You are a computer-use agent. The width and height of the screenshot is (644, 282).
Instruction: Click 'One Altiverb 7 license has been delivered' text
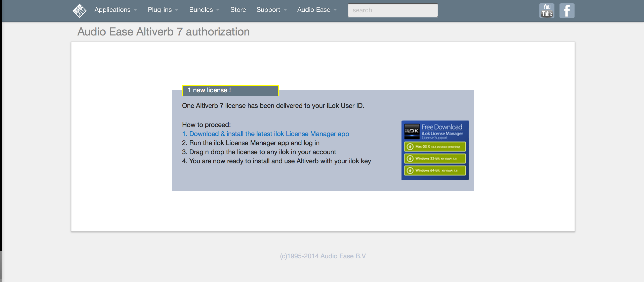(x=273, y=106)
